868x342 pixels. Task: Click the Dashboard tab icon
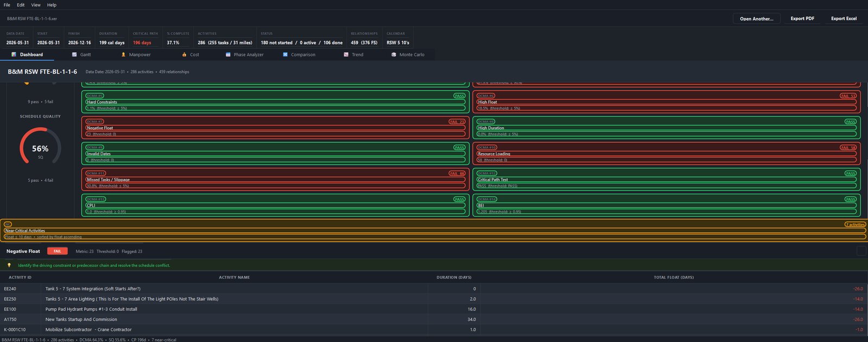pyautogui.click(x=14, y=55)
